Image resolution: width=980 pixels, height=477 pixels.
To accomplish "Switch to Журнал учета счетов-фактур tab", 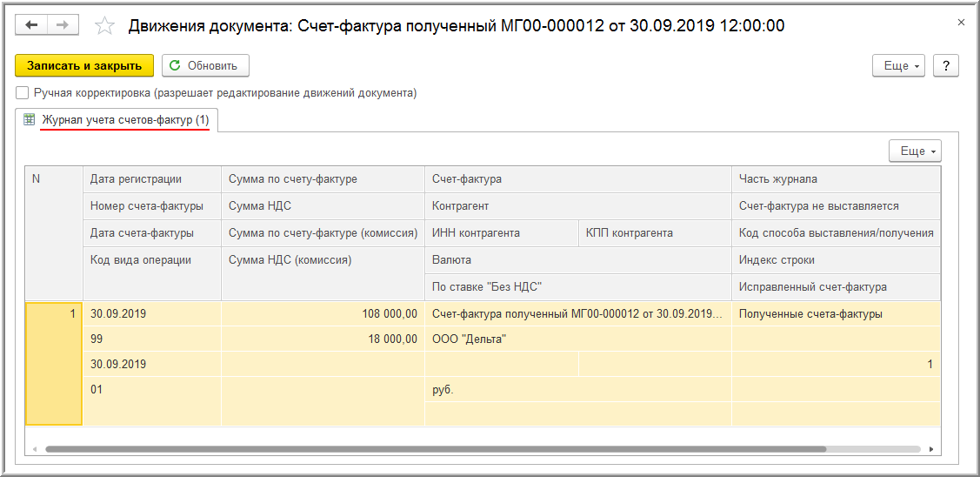I will pyautogui.click(x=124, y=119).
